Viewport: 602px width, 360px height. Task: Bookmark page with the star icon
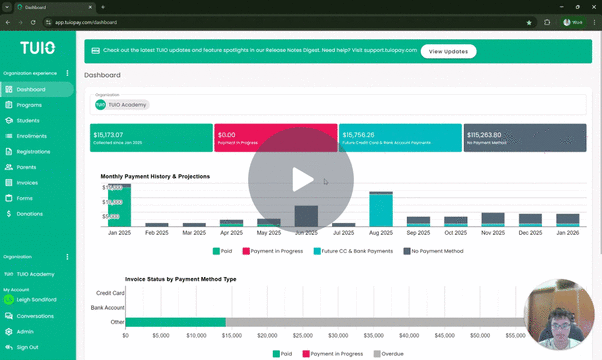click(529, 23)
